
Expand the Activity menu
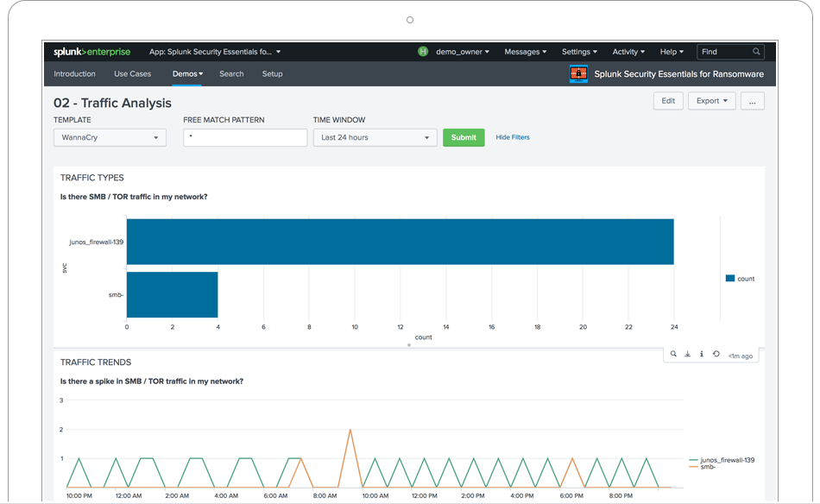click(628, 52)
